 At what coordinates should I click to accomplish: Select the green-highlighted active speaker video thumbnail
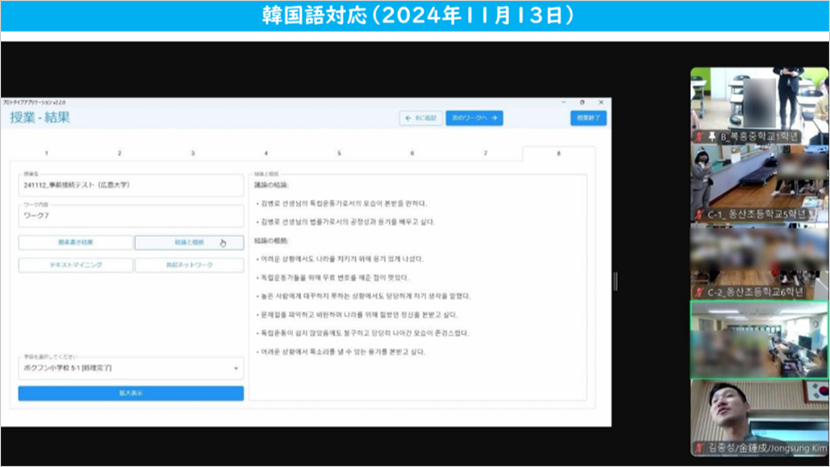pyautogui.click(x=760, y=339)
